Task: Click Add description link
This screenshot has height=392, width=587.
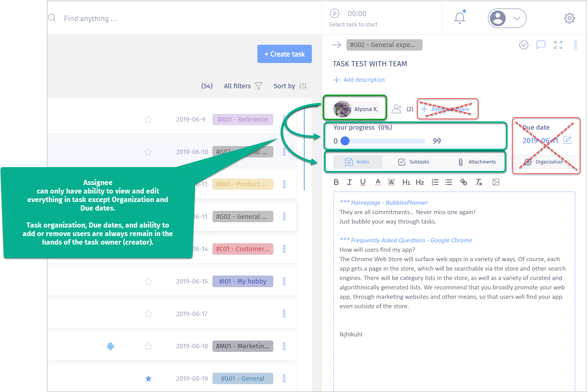Action: [359, 80]
